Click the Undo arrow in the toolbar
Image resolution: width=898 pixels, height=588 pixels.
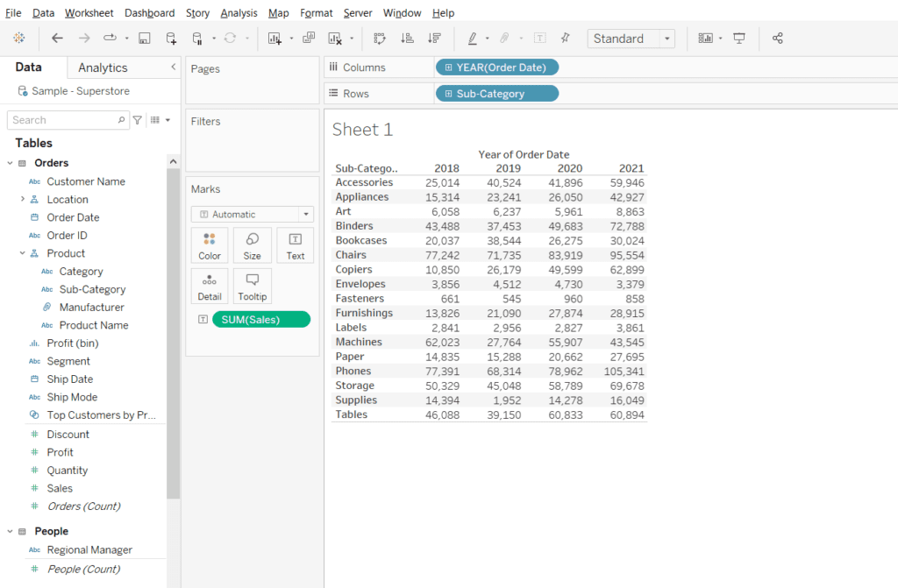[58, 39]
